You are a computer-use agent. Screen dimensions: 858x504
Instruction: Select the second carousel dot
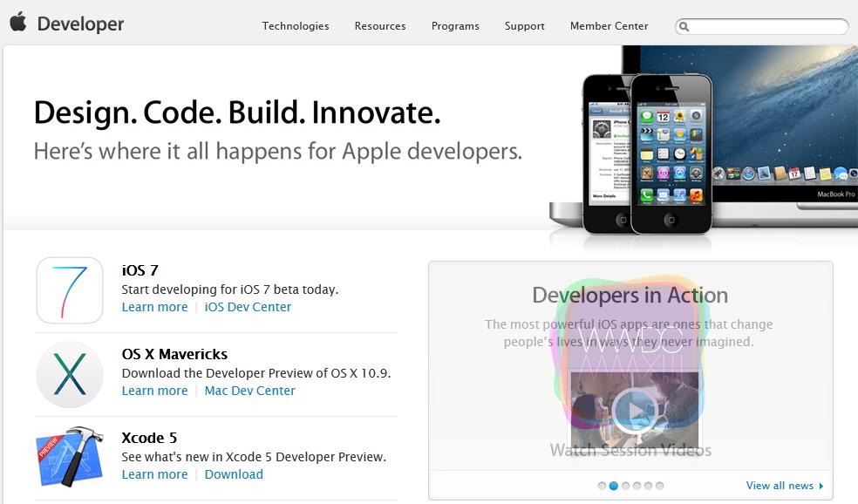[x=613, y=486]
